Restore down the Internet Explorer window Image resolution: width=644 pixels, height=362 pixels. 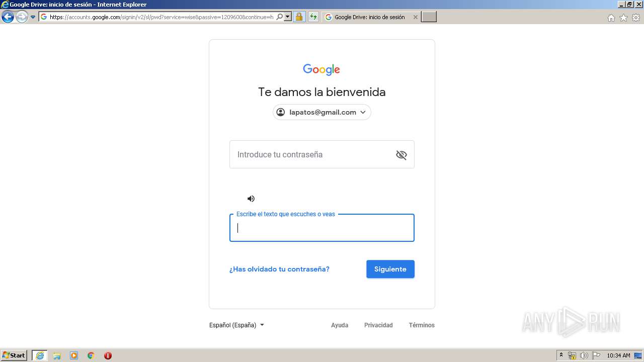(629, 4)
